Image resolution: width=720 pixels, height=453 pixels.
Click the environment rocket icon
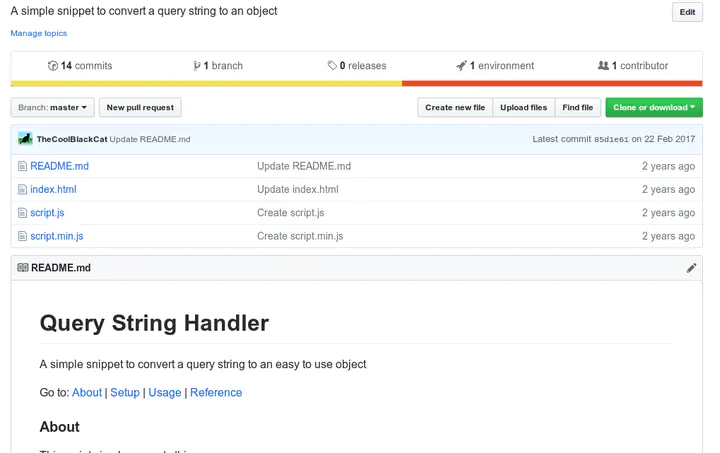pyautogui.click(x=461, y=66)
